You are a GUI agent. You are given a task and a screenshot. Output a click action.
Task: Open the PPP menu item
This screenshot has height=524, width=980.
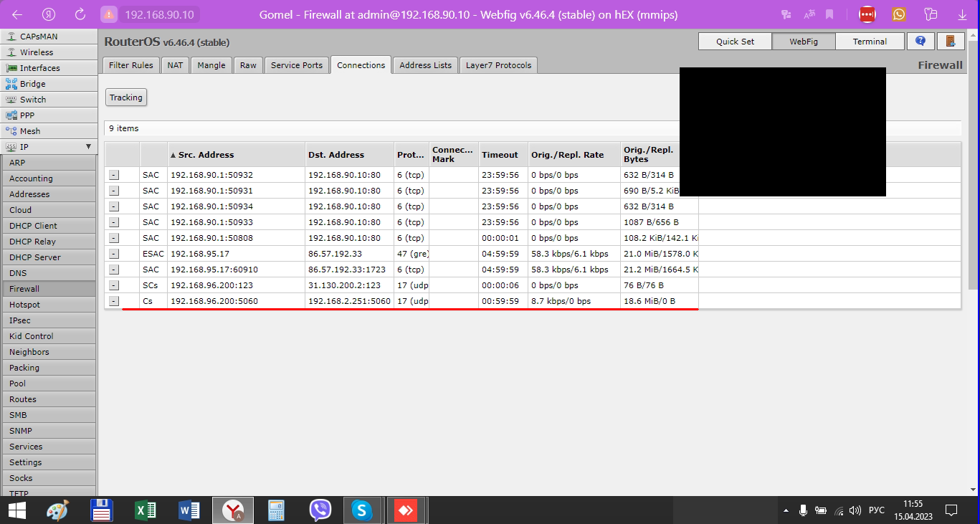pyautogui.click(x=49, y=115)
